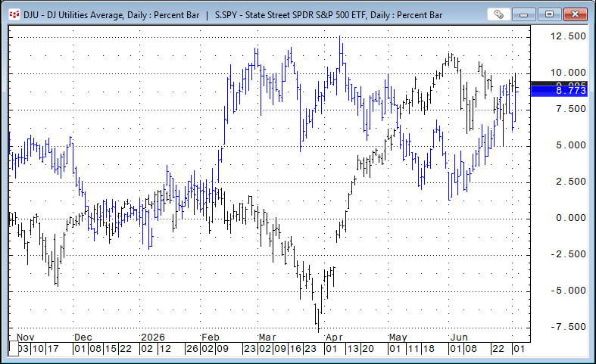Click the date 23 under Mar label
The width and height of the screenshot is (596, 364).
click(310, 349)
